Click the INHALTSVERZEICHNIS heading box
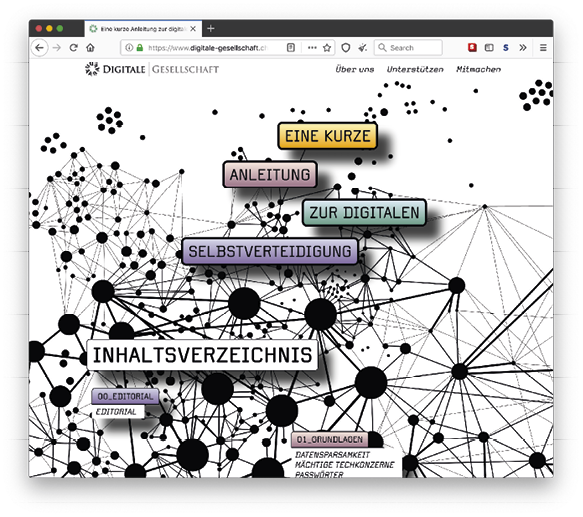Image resolution: width=583 pixels, height=517 pixels. pyautogui.click(x=202, y=354)
